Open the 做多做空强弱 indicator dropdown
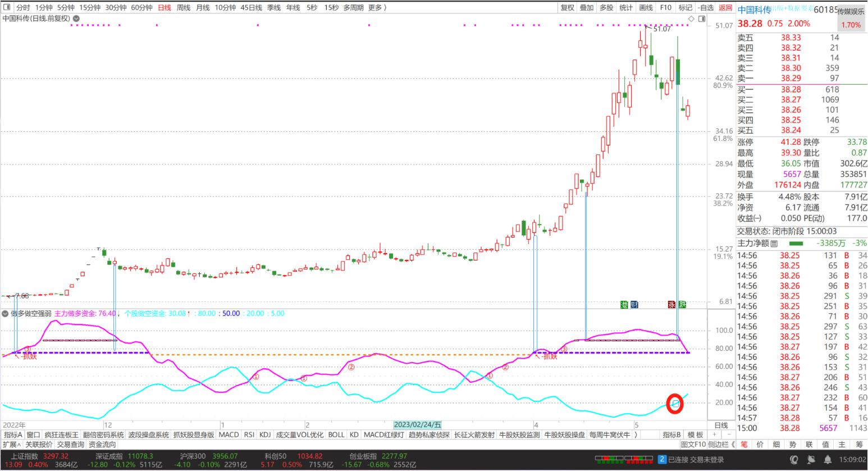 (x=5, y=313)
